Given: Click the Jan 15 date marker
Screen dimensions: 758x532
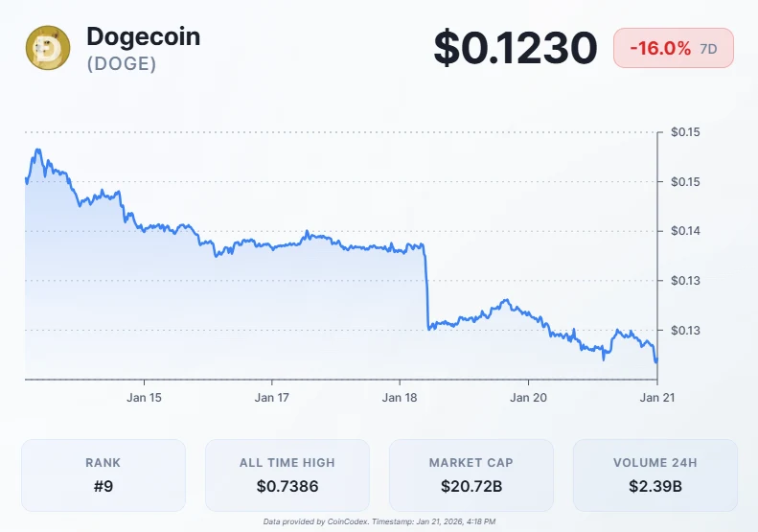Looking at the screenshot, I should click(145, 397).
